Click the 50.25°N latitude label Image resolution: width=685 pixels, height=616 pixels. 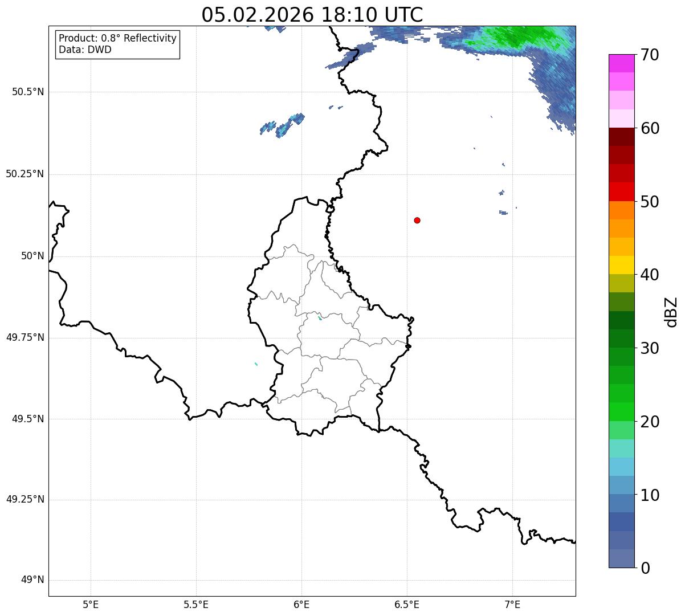(x=25, y=174)
